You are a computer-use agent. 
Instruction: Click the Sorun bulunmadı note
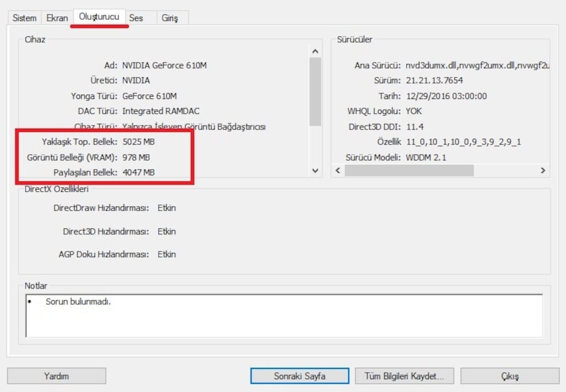(x=78, y=302)
